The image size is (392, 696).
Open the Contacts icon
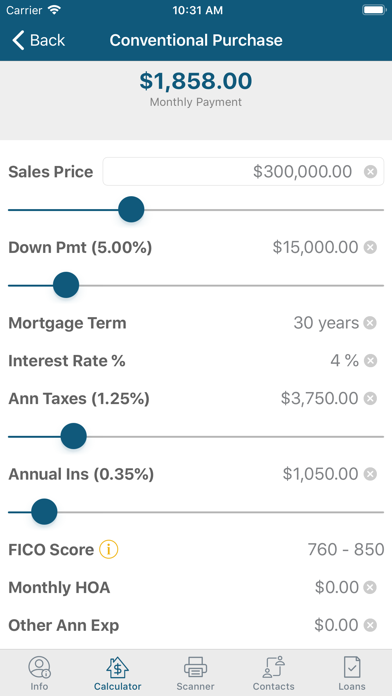pyautogui.click(x=273, y=667)
